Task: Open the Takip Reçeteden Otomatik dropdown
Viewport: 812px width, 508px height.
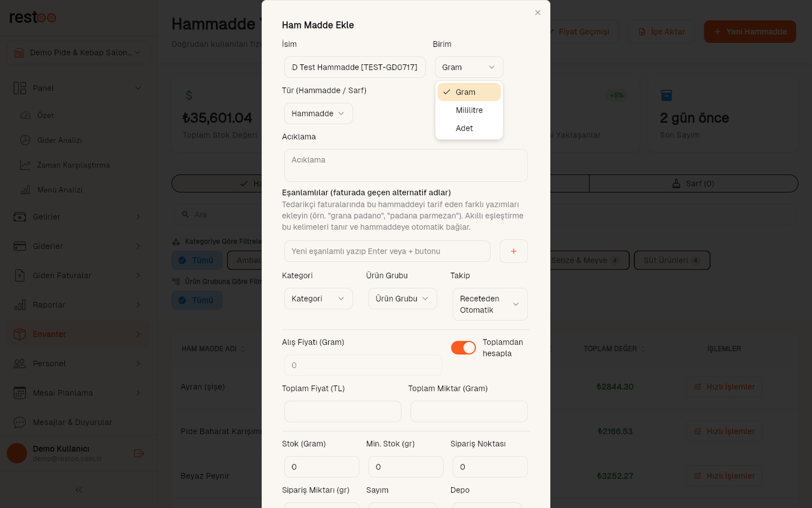Action: 490,304
